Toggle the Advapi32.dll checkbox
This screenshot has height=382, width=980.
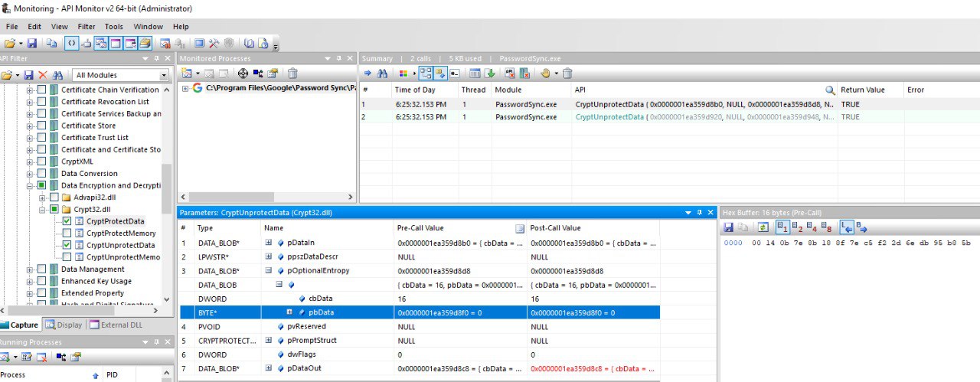(x=54, y=198)
